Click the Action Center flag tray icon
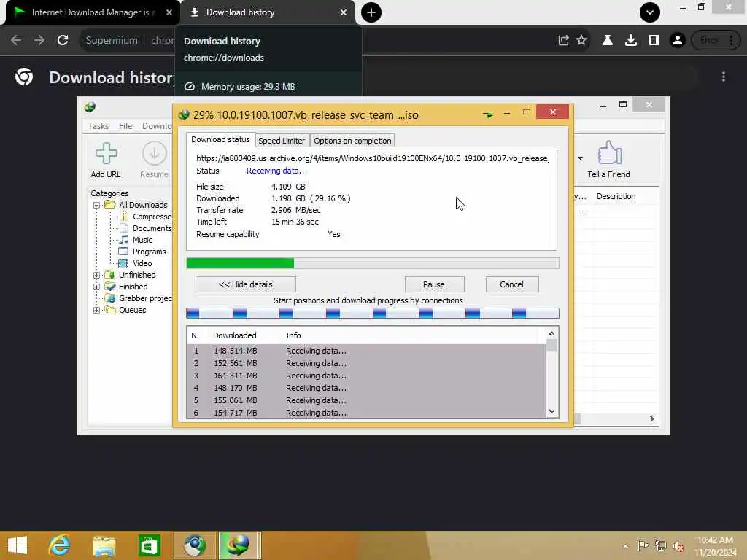Screen dimensions: 747x560 pos(643,545)
